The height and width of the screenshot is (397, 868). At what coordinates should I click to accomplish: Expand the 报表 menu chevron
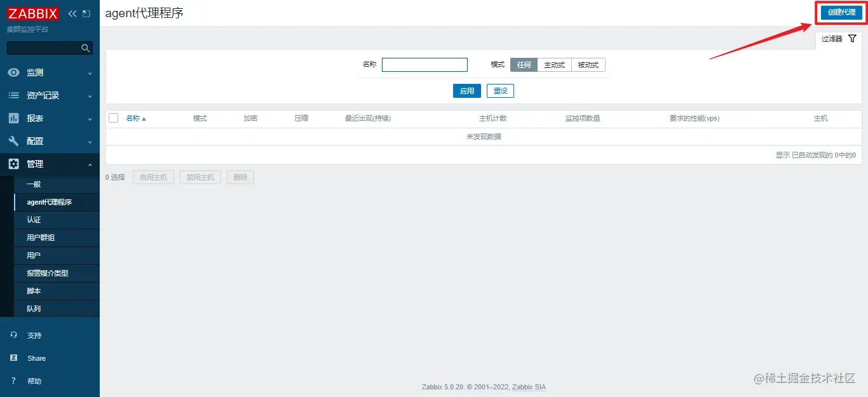click(90, 119)
